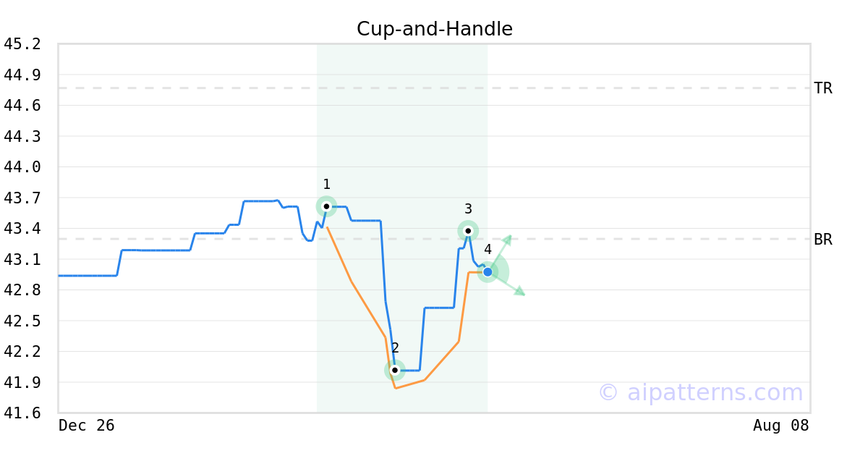This screenshot has width=868, height=456.
Task: Select the 44.0 price axis label
Action: 22,167
